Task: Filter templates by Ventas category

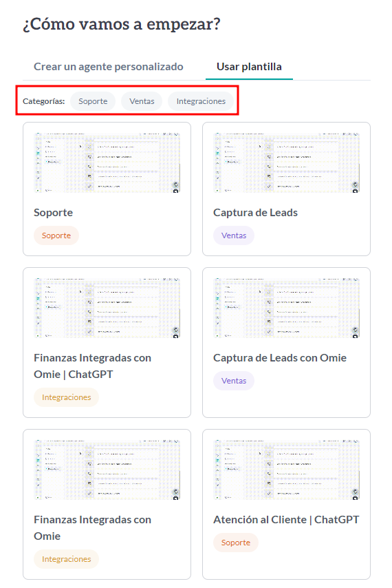Action: pos(142,101)
